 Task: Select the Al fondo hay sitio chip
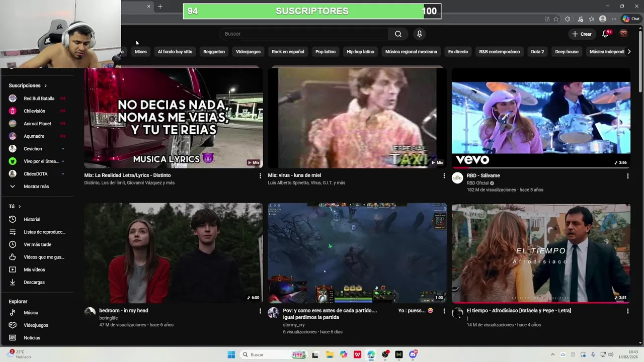[x=175, y=52]
